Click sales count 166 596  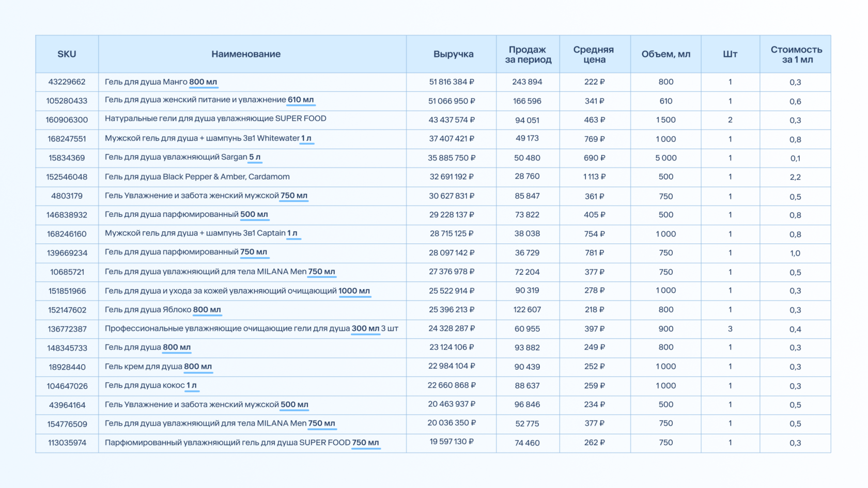527,101
